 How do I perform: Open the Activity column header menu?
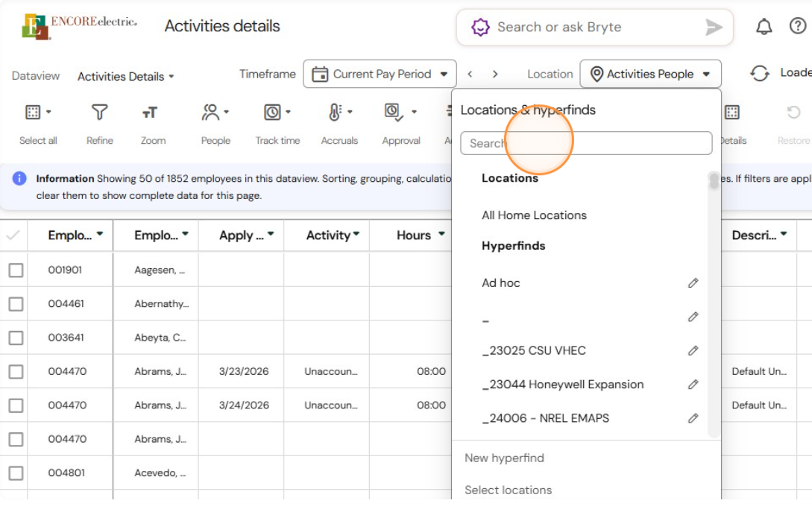[x=356, y=234]
